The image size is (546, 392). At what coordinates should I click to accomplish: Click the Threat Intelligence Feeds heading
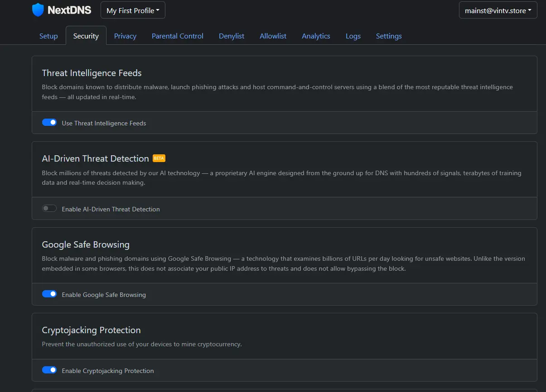[x=92, y=73]
